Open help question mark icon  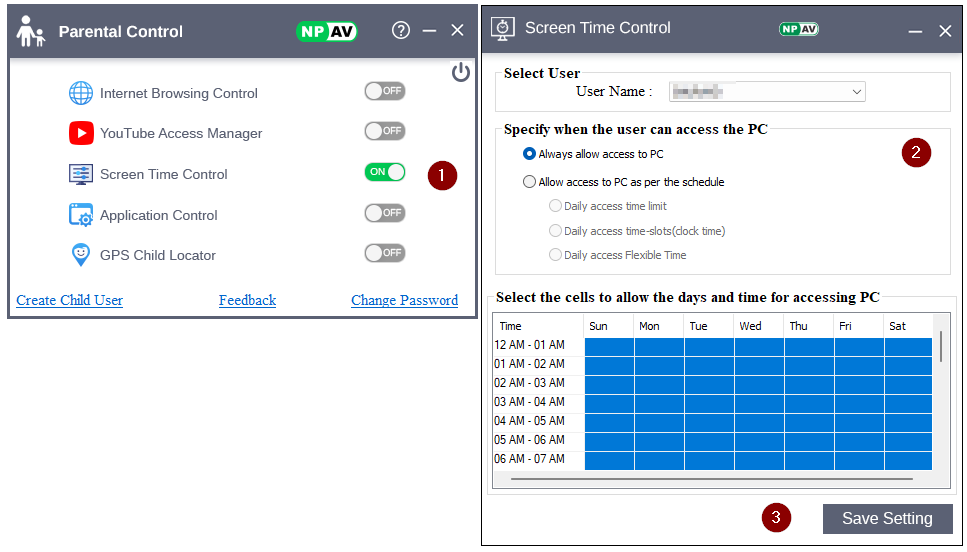401,30
